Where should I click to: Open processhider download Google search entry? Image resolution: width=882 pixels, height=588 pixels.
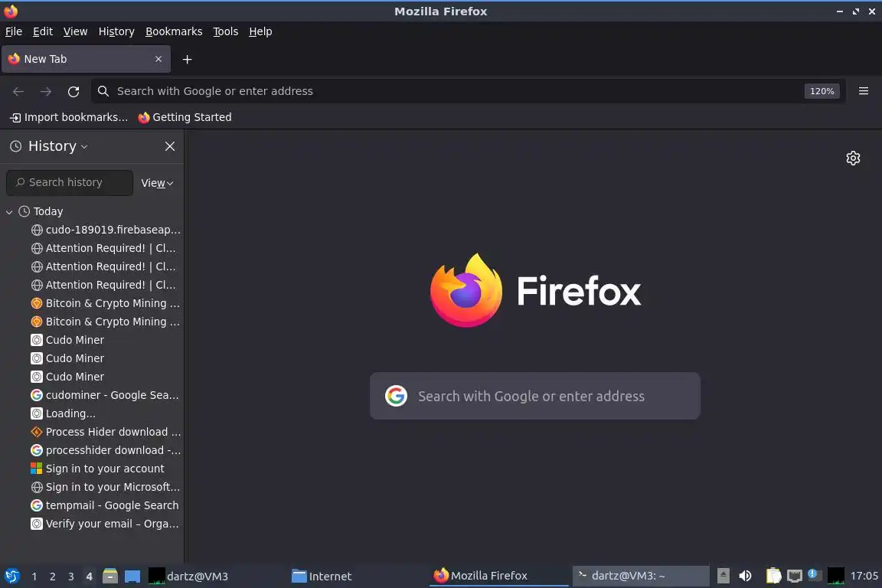[106, 450]
